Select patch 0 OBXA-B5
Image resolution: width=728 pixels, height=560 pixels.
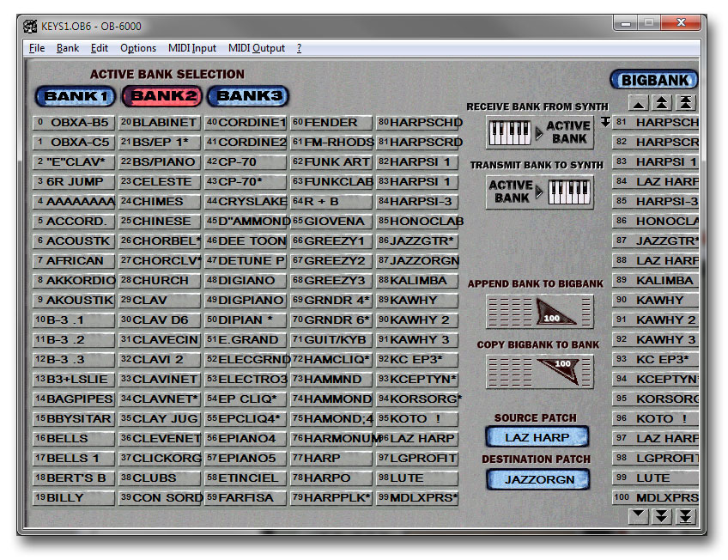coord(73,123)
